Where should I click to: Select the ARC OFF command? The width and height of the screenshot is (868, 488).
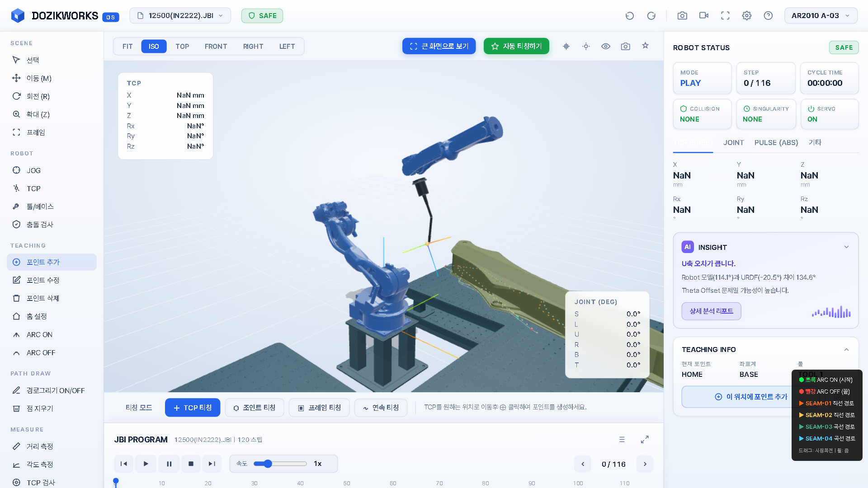(x=52, y=353)
